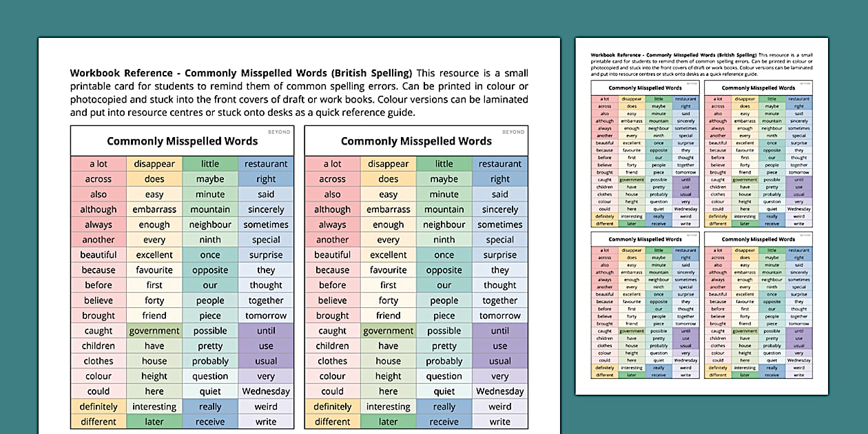Click the 'Commonly Misspelled Words' left table title
This screenshot has width=868, height=434.
182,141
